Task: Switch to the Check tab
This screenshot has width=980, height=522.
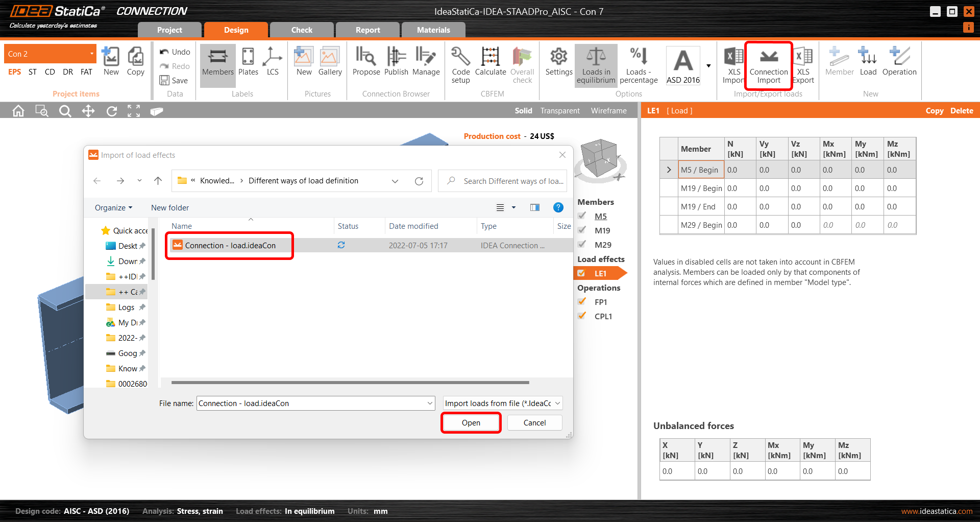Action: click(x=302, y=30)
